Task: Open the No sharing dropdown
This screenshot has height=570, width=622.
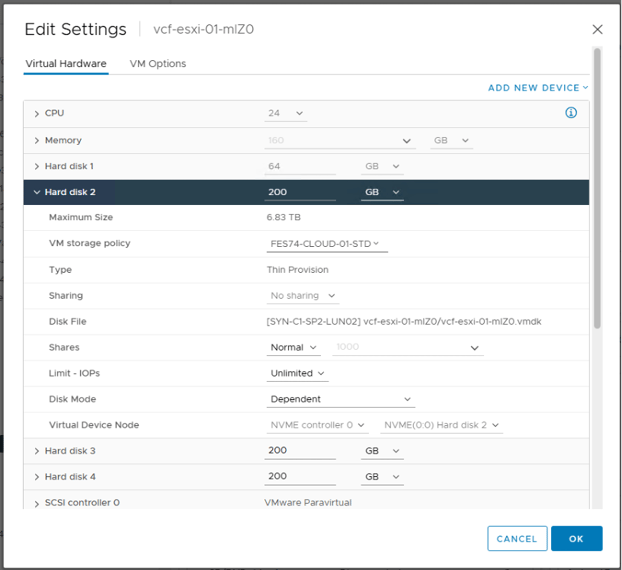Action: (x=303, y=296)
